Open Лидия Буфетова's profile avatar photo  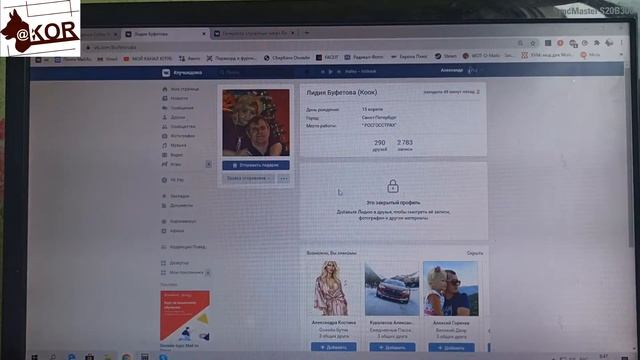click(x=256, y=122)
